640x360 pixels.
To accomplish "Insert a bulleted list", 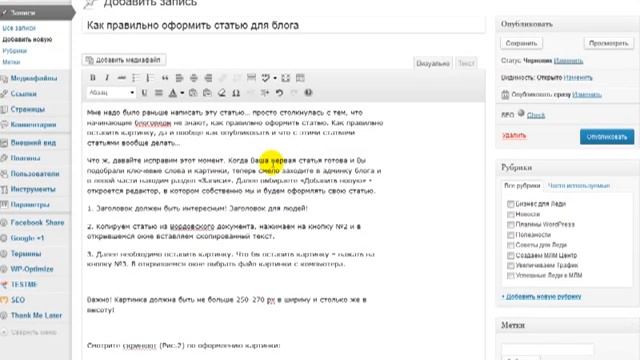I will coord(136,78).
